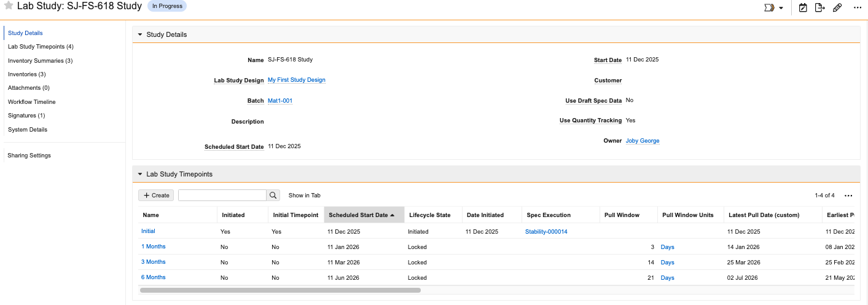Collapse the Lab Study Timepoints section
Image resolution: width=868 pixels, height=305 pixels.
(140, 174)
